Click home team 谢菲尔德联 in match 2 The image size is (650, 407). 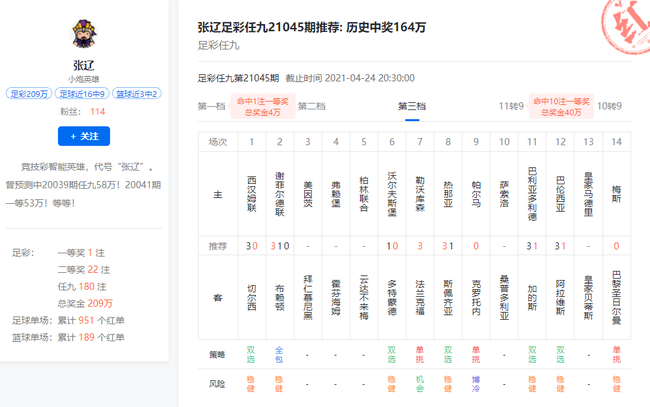point(280,194)
